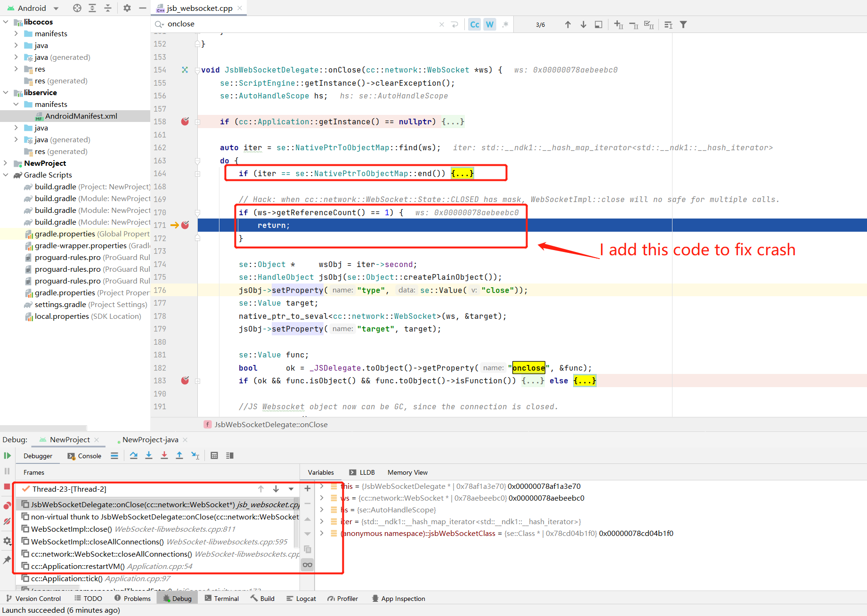Clear the search text with X icon
This screenshot has height=616, width=867.
(x=442, y=24)
